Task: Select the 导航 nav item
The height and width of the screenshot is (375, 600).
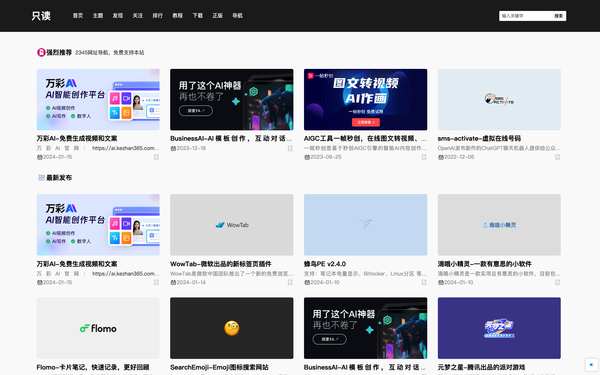Action: tap(237, 16)
